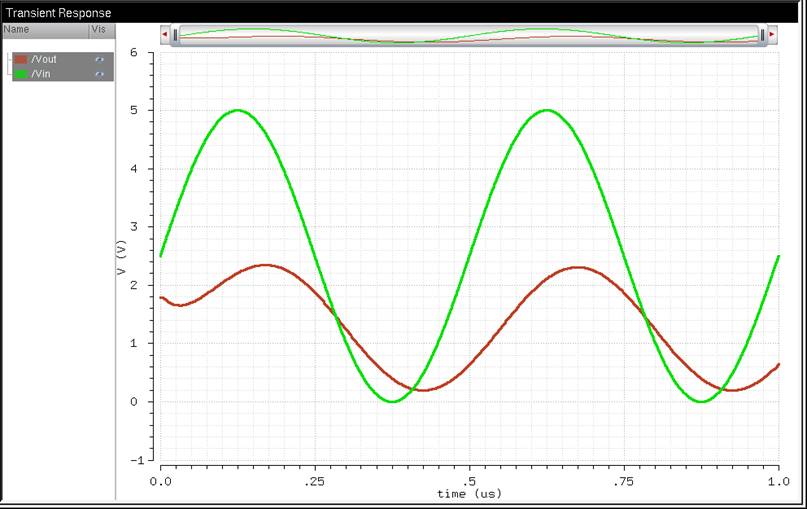This screenshot has height=509, width=807.
Task: Click first peak of red Vout waveform
Action: click(265, 265)
